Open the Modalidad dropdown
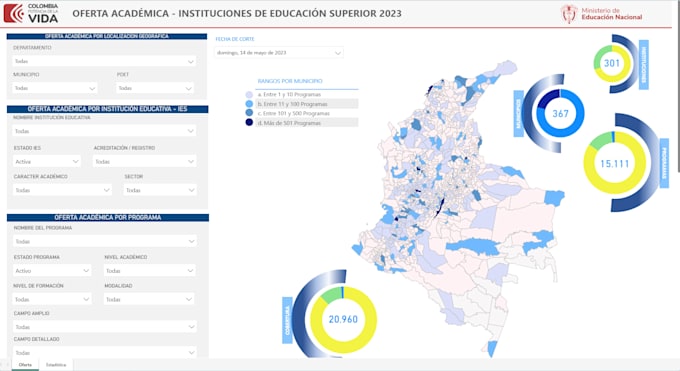The width and height of the screenshot is (680, 371). point(149,299)
